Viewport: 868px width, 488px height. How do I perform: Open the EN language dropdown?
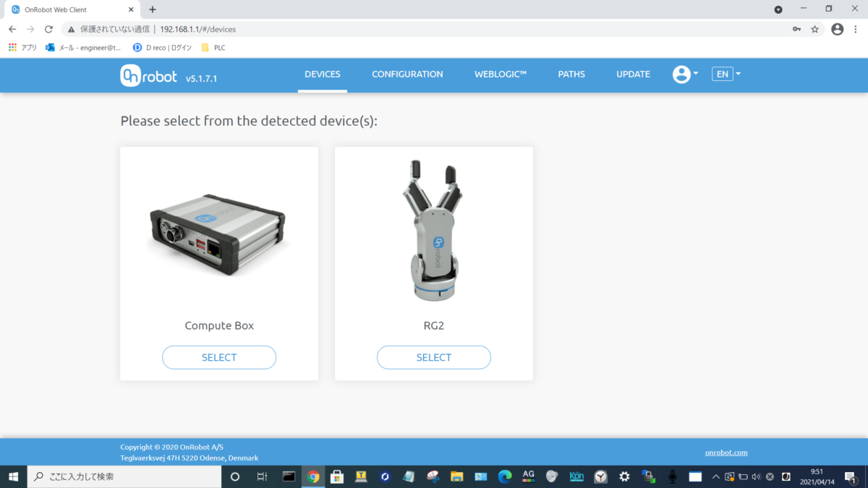click(x=724, y=74)
